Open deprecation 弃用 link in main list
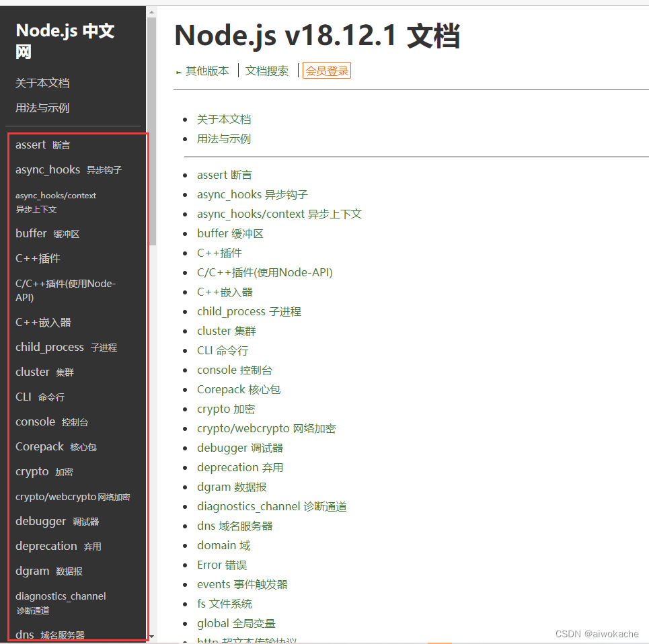The width and height of the screenshot is (649, 644). (x=240, y=467)
